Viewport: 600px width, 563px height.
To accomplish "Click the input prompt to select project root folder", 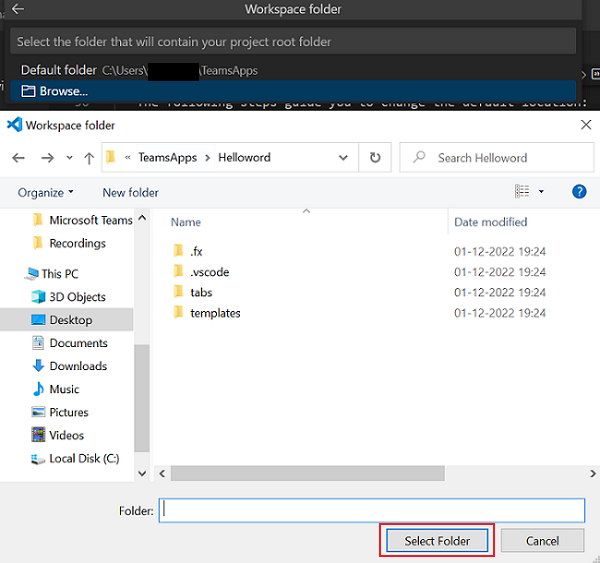I will [x=293, y=41].
